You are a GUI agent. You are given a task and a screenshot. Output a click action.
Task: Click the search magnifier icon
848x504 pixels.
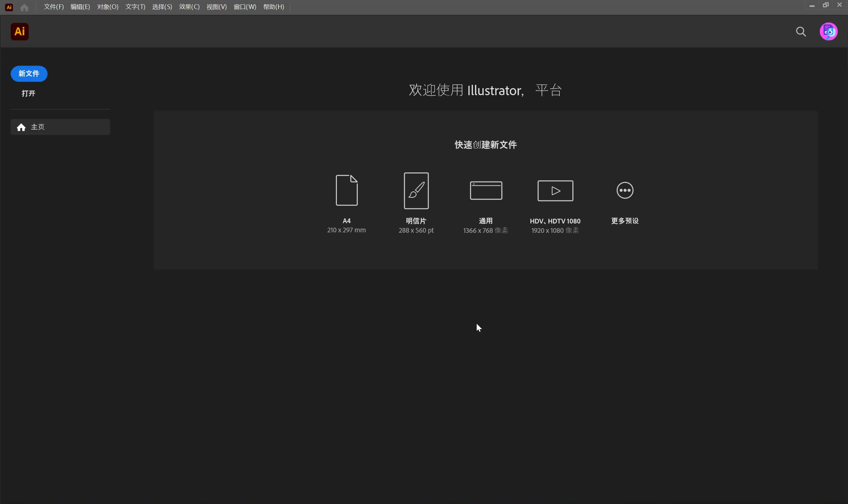801,31
